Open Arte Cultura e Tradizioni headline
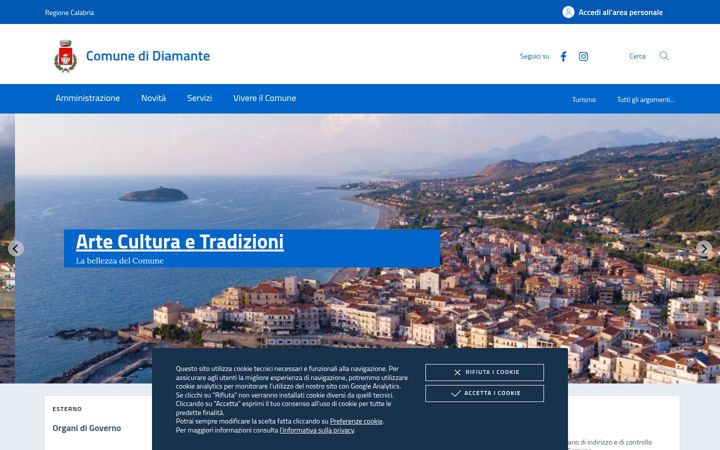720x450 pixels. click(x=180, y=242)
